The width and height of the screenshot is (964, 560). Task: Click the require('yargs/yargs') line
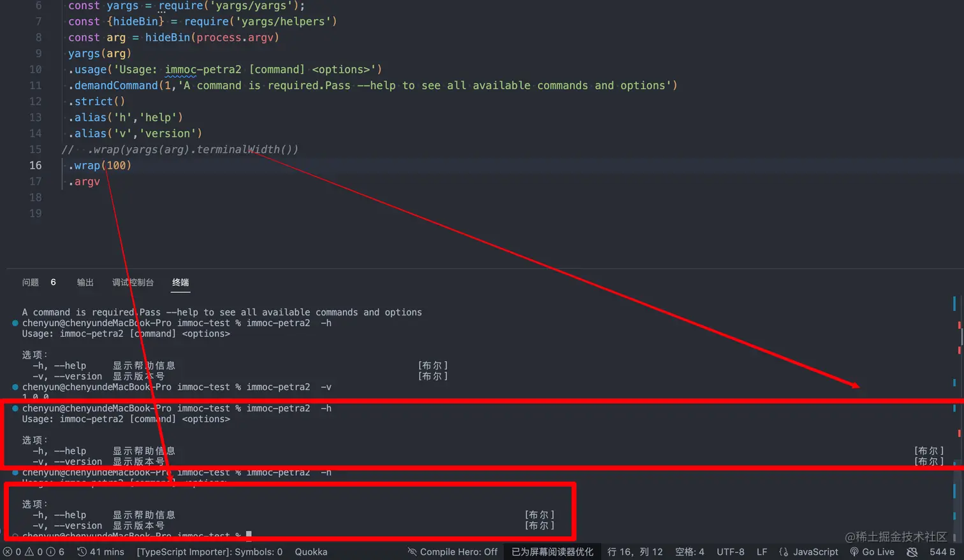pyautogui.click(x=187, y=6)
